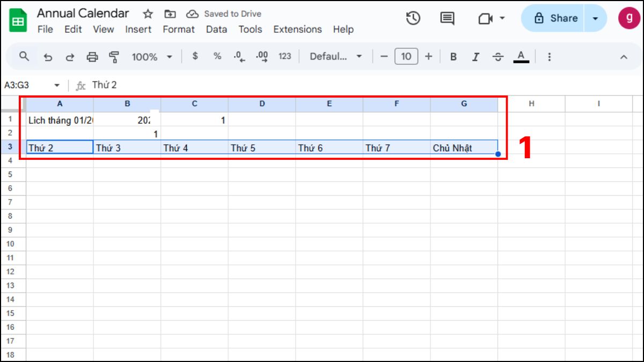Click the undo icon
The image size is (644, 362).
tap(48, 56)
